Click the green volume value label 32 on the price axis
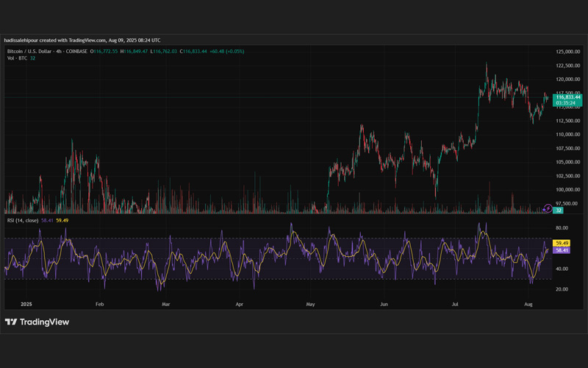The image size is (588, 368). tap(559, 210)
